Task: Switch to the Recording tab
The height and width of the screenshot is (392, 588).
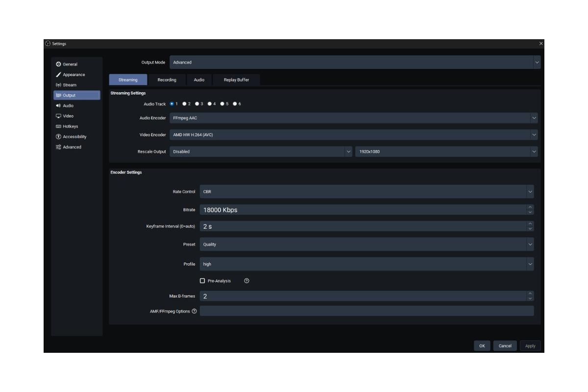Action: click(x=167, y=80)
